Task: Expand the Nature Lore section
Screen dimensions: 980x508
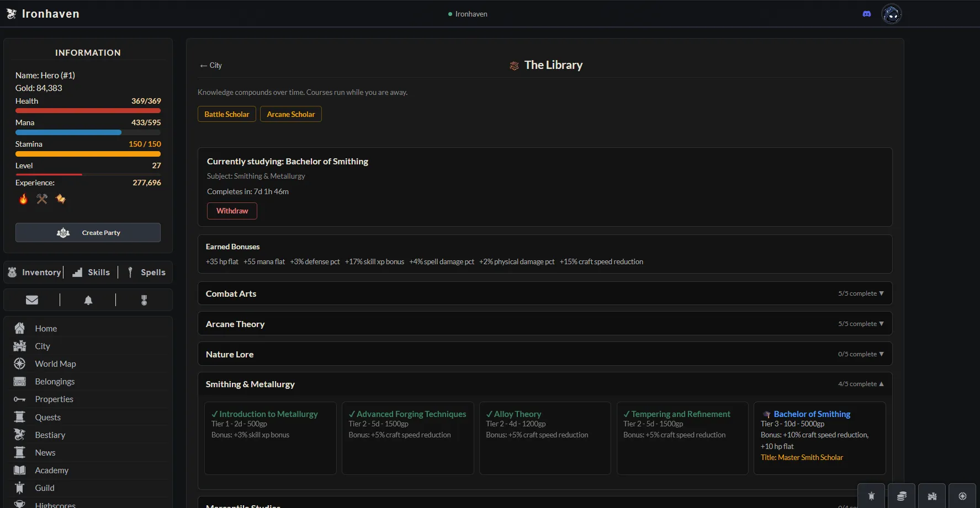Action: pos(545,354)
